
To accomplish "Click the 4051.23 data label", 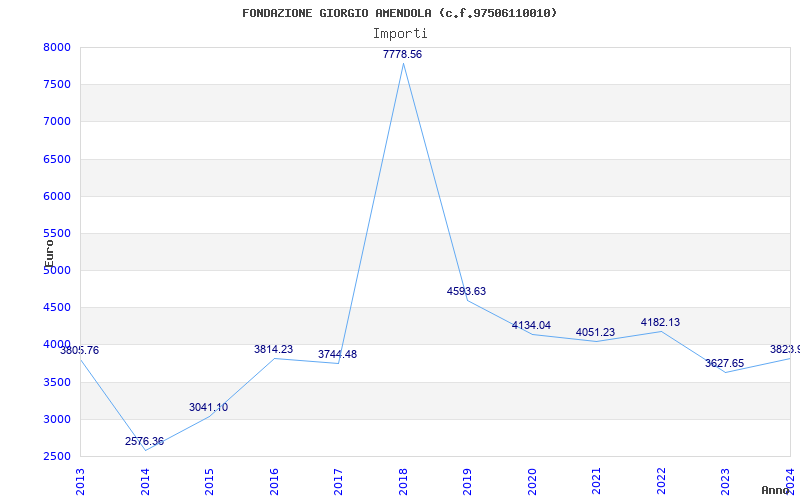I will click(595, 333).
